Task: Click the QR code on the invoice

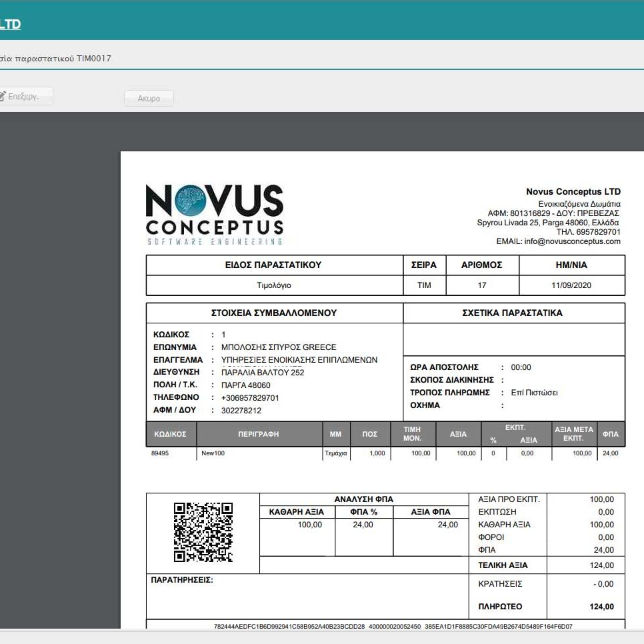Action: [203, 532]
